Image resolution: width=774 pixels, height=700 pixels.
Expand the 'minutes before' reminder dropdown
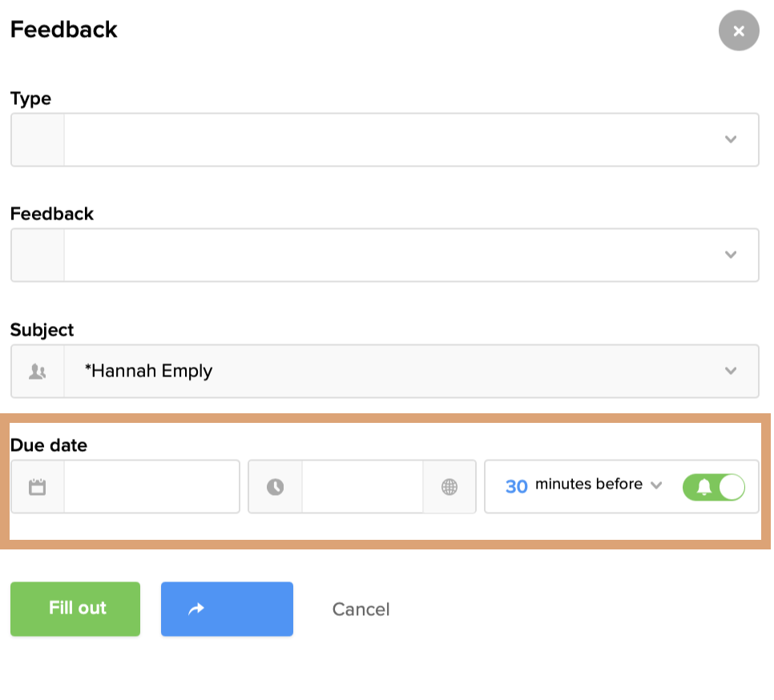click(x=657, y=485)
